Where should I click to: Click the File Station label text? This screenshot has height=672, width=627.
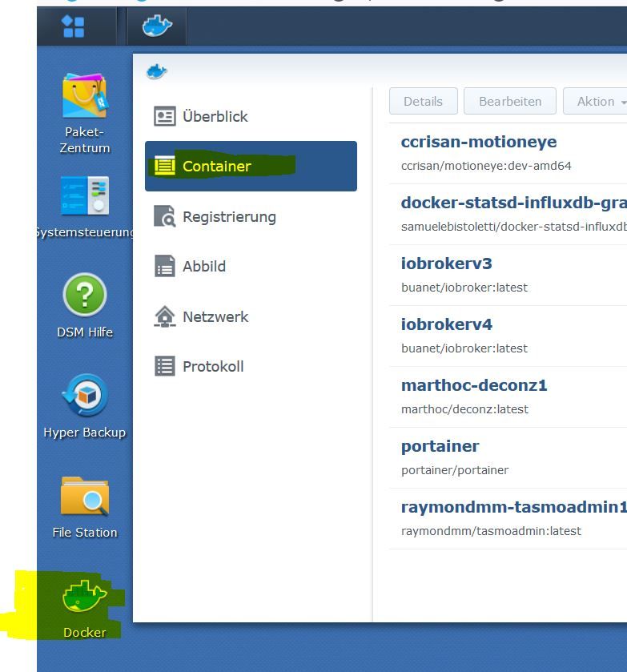click(x=85, y=533)
